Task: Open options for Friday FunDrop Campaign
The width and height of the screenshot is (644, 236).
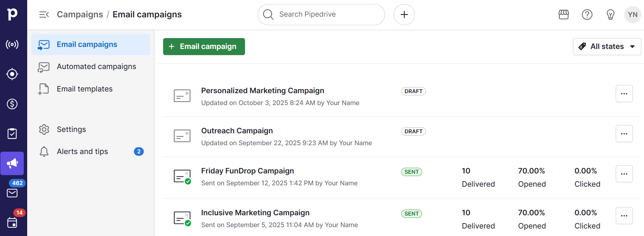Action: [624, 174]
